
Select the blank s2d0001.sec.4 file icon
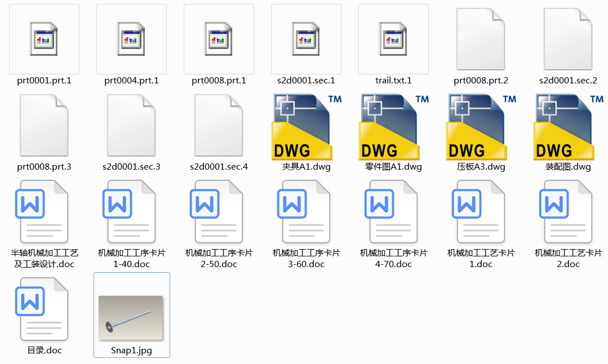tap(219, 126)
